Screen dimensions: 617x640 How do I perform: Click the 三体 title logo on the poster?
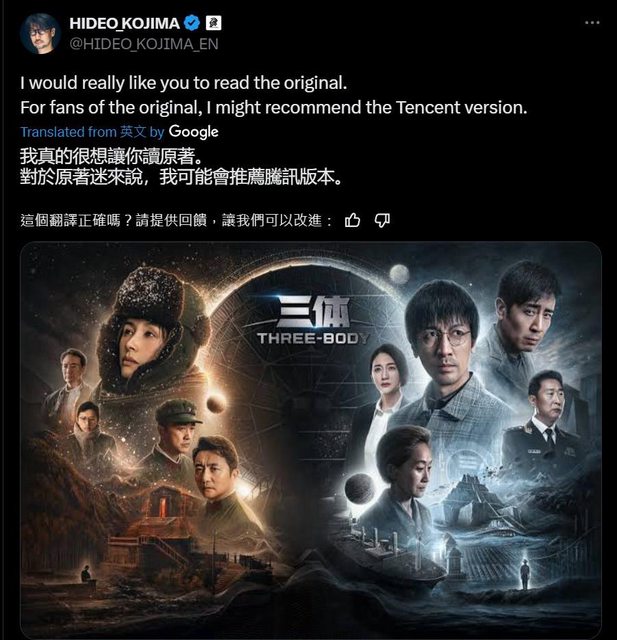(313, 313)
